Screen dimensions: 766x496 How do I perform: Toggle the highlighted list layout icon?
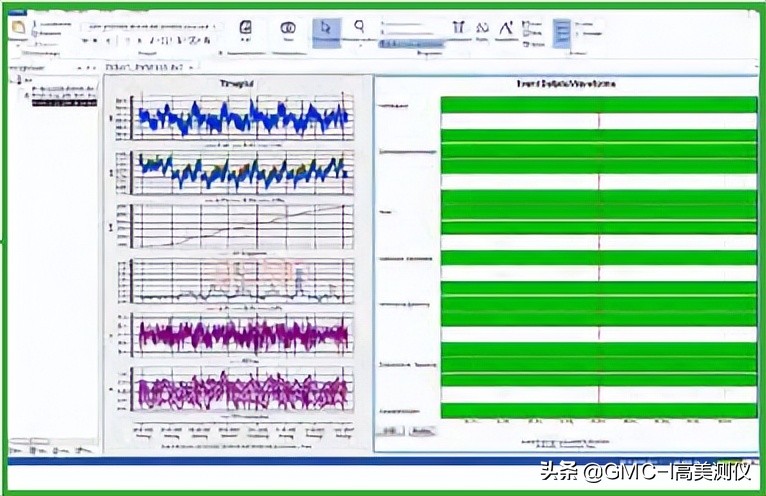[562, 33]
